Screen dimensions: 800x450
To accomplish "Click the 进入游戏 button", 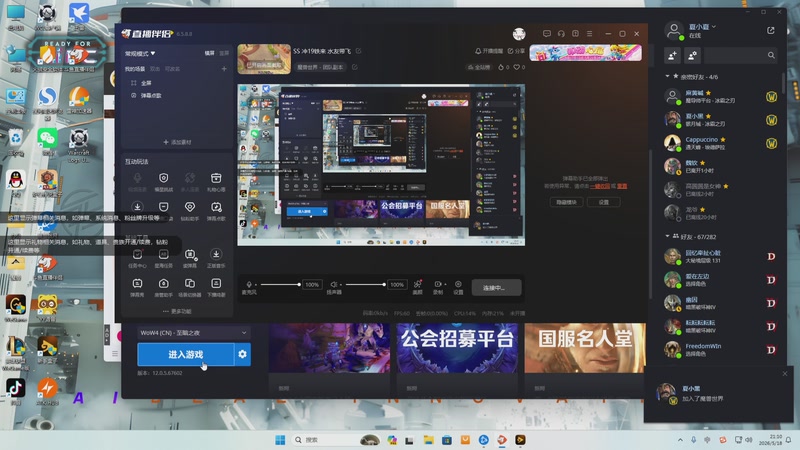I will (x=186, y=354).
